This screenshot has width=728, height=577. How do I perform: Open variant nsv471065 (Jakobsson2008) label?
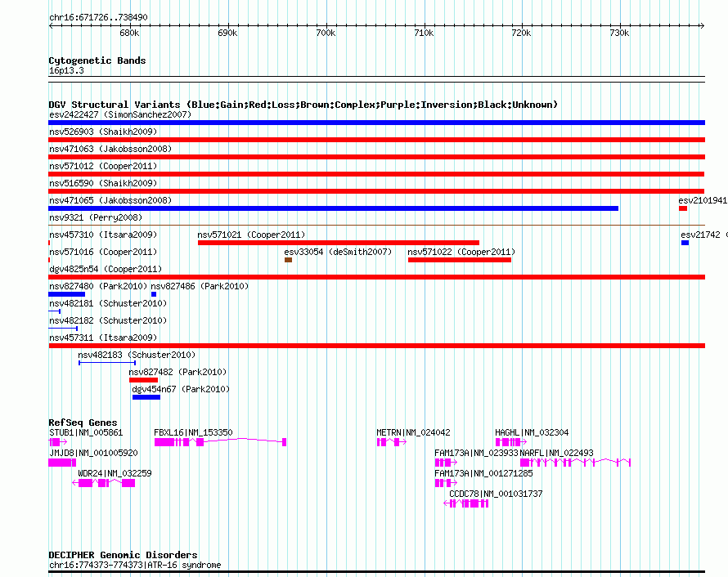click(110, 200)
